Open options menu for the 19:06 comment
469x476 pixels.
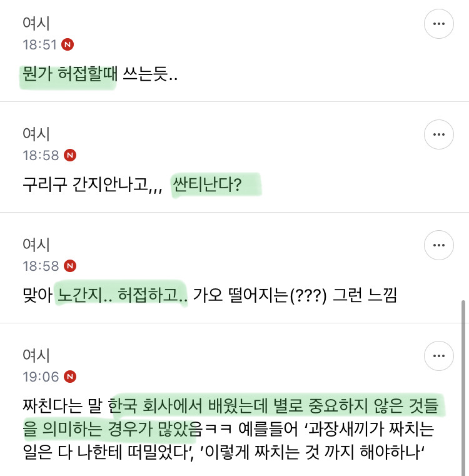click(438, 355)
